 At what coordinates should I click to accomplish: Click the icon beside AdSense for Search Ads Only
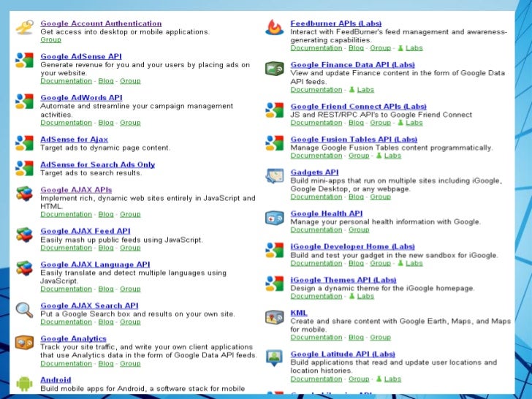[x=24, y=168]
